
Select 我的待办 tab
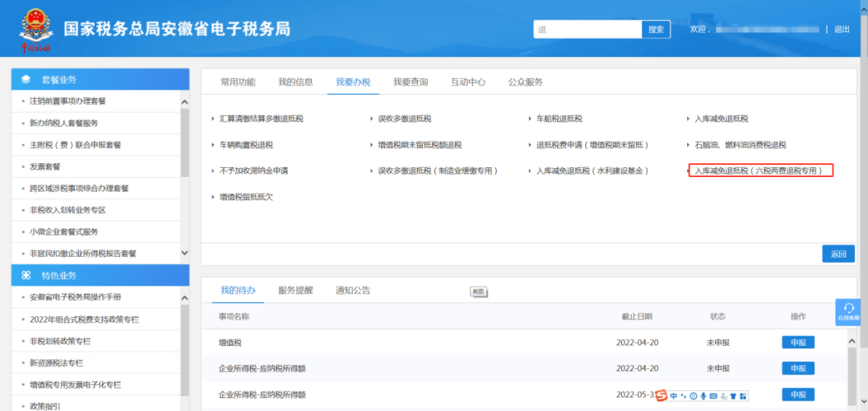coord(238,290)
